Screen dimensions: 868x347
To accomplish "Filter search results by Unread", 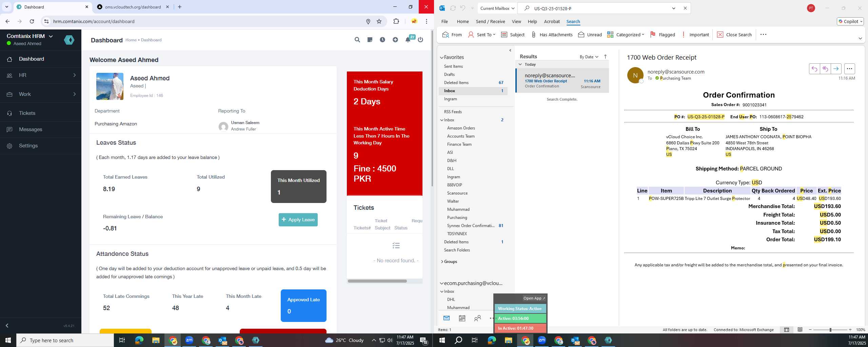I will pyautogui.click(x=590, y=35).
